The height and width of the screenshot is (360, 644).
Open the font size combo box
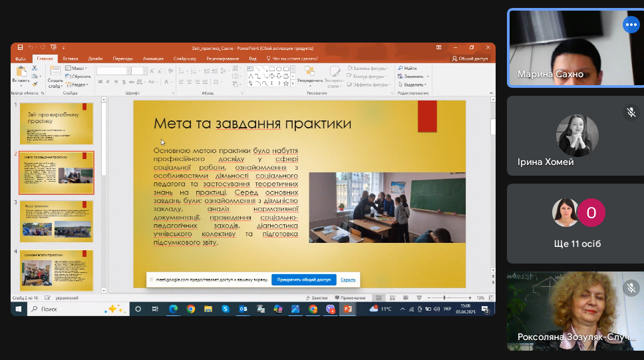139,71
